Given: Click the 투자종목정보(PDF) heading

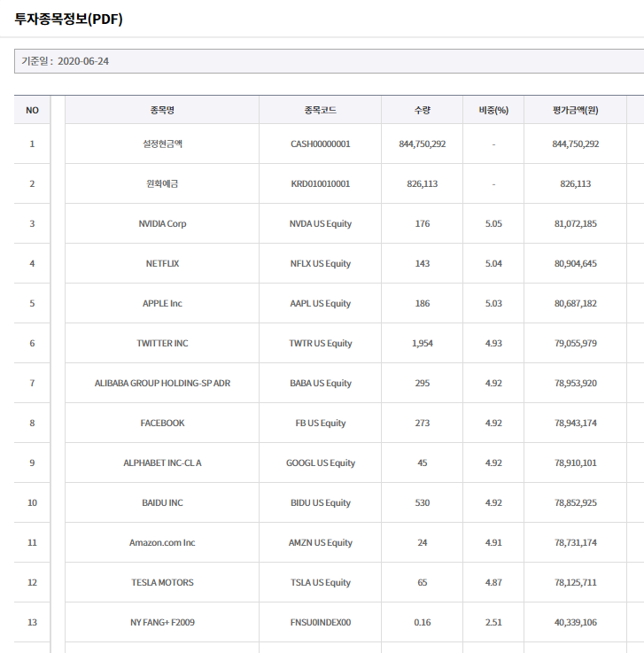Looking at the screenshot, I should click(x=69, y=19).
